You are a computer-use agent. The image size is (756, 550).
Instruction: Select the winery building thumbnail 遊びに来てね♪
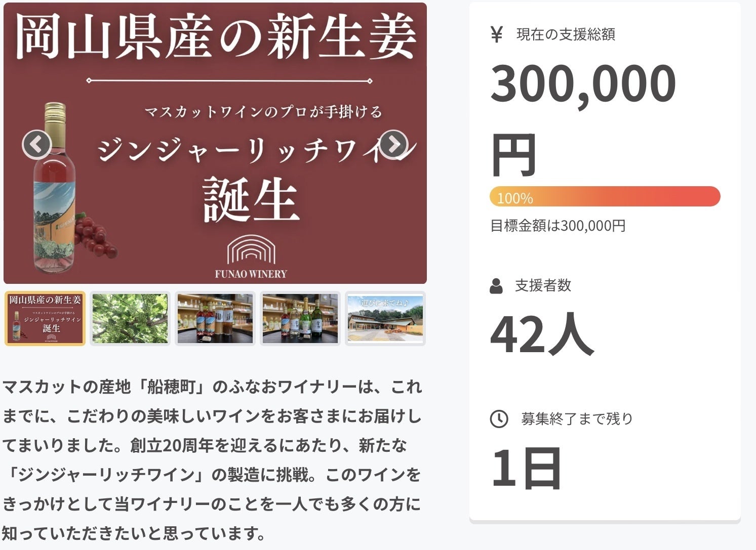tap(385, 319)
